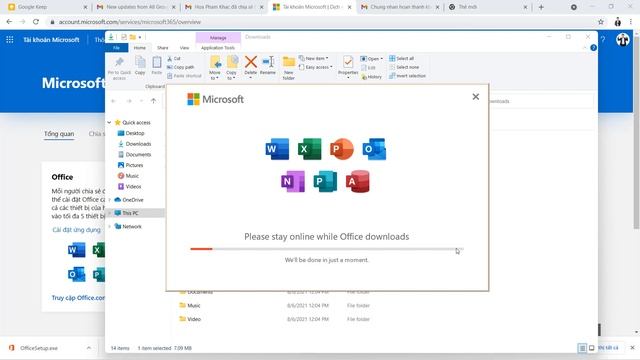This screenshot has height=360, width=640.
Task: Click the red Delete icon in Explorer
Action: coord(251,62)
